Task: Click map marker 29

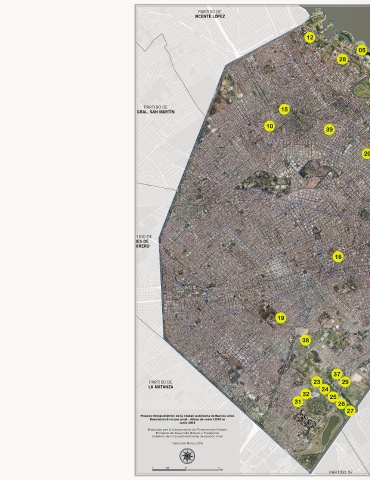Action: pos(345,382)
